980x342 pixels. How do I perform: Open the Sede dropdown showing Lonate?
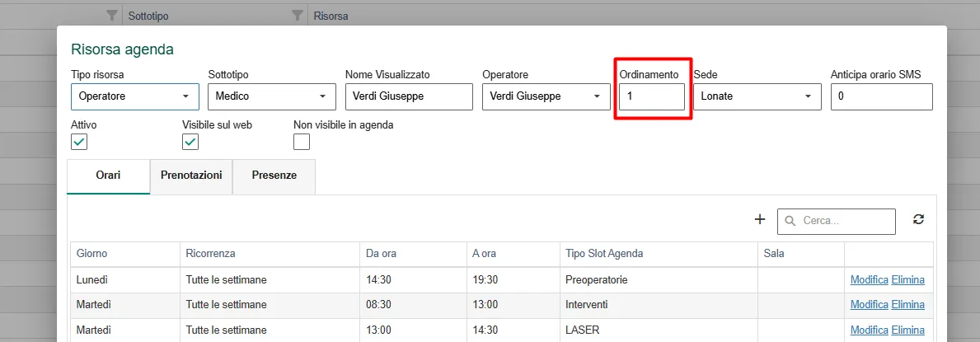[x=757, y=96]
